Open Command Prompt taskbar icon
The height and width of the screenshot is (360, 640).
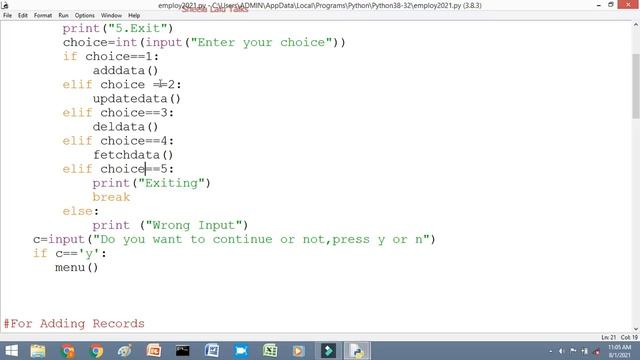[x=182, y=351]
